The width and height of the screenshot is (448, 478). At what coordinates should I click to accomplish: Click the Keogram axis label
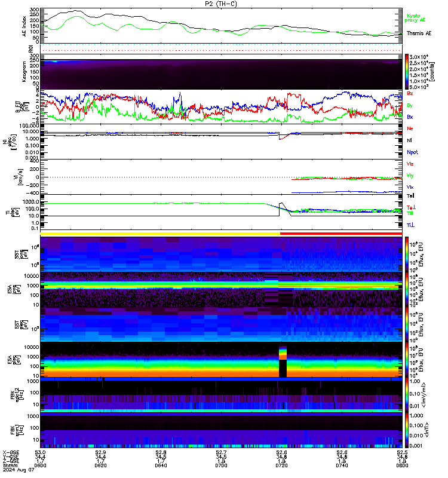[x=24, y=72]
